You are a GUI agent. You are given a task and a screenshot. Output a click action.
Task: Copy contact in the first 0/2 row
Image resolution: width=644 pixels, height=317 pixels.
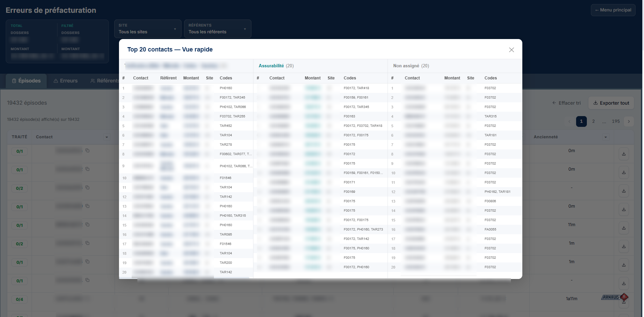[87, 187]
